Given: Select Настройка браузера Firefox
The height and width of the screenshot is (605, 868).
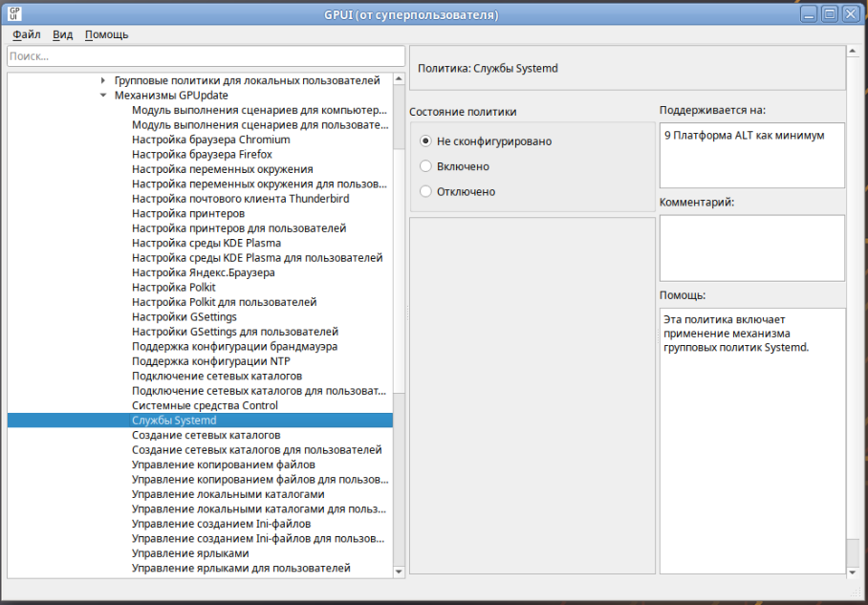Looking at the screenshot, I should click(x=202, y=155).
